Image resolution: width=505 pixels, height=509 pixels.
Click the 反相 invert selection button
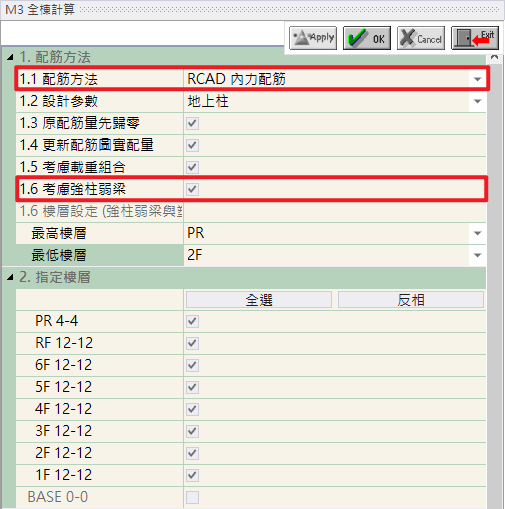pyautogui.click(x=411, y=300)
